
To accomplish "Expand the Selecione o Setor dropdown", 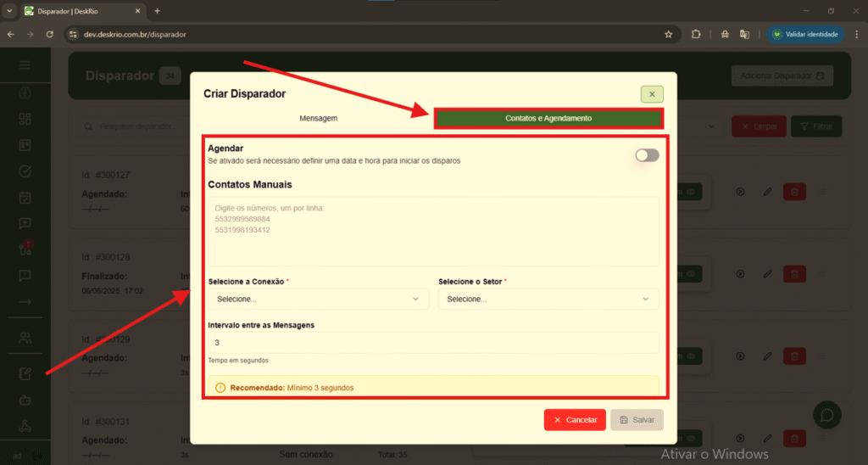I will point(548,300).
